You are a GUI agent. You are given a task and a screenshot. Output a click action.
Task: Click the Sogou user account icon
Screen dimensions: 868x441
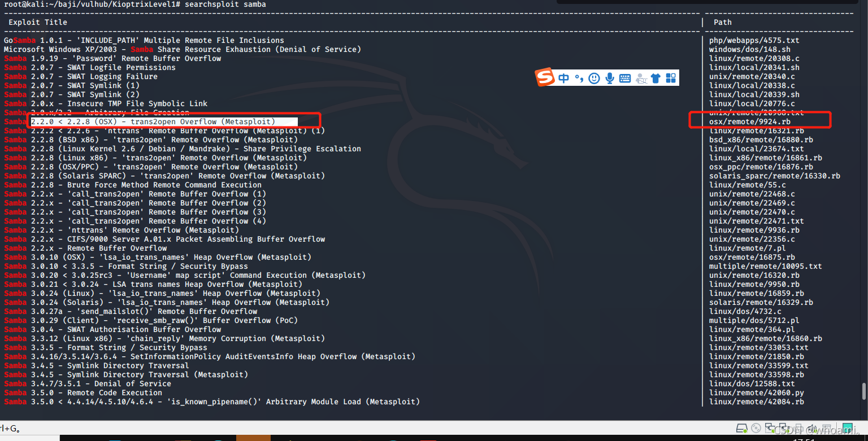(641, 78)
